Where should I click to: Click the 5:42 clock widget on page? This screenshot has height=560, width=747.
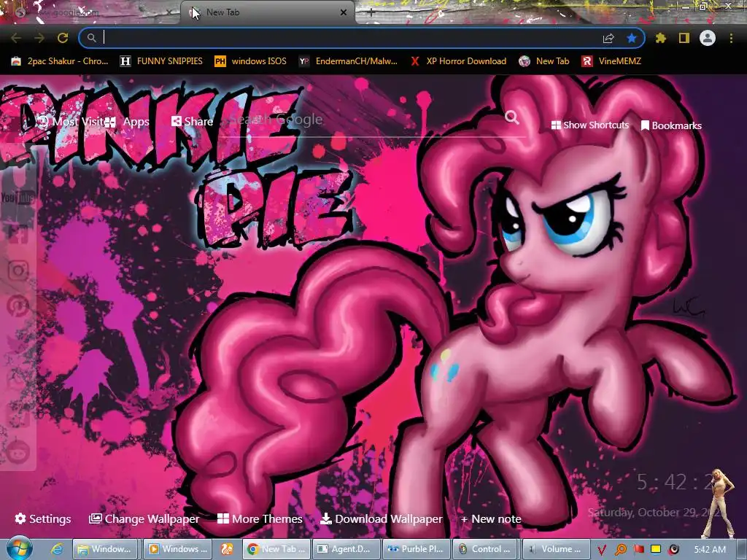674,482
